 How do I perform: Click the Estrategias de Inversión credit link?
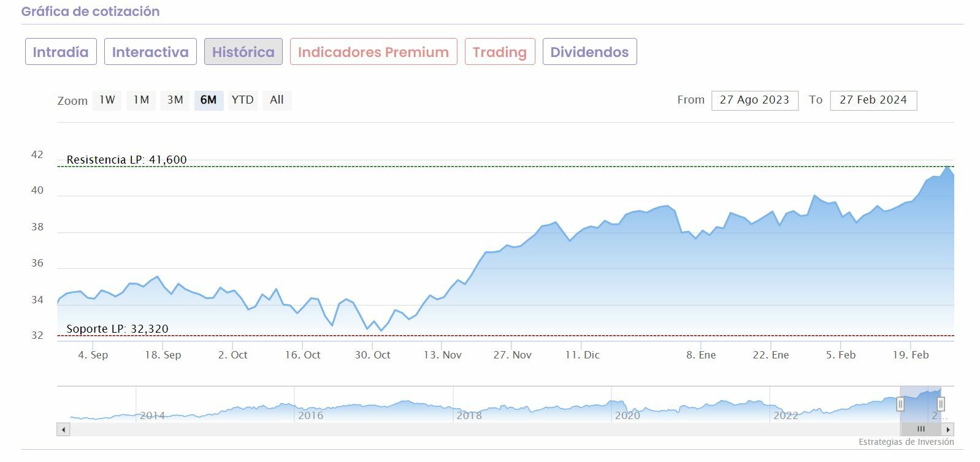point(906,442)
